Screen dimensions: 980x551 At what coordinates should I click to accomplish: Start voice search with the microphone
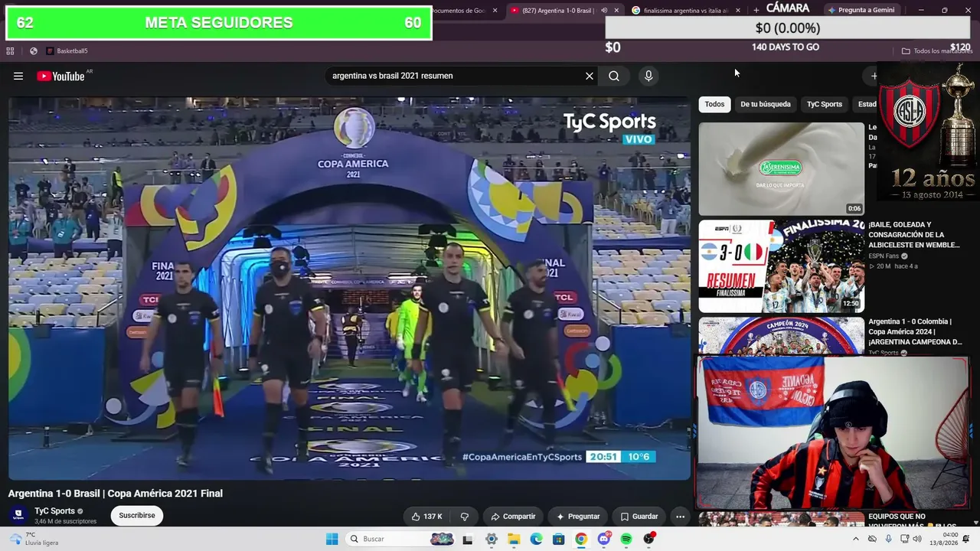[x=648, y=76]
